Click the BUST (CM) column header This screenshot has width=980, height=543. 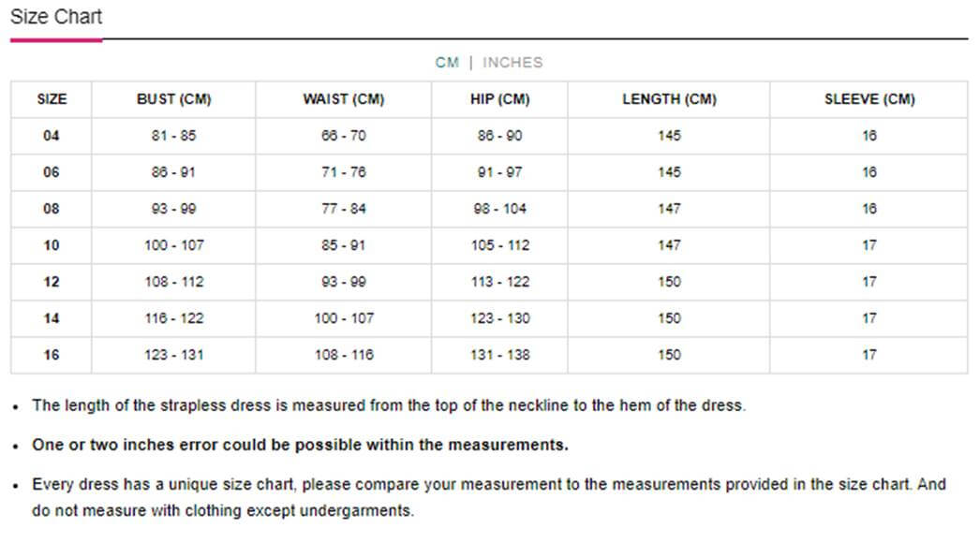173,99
